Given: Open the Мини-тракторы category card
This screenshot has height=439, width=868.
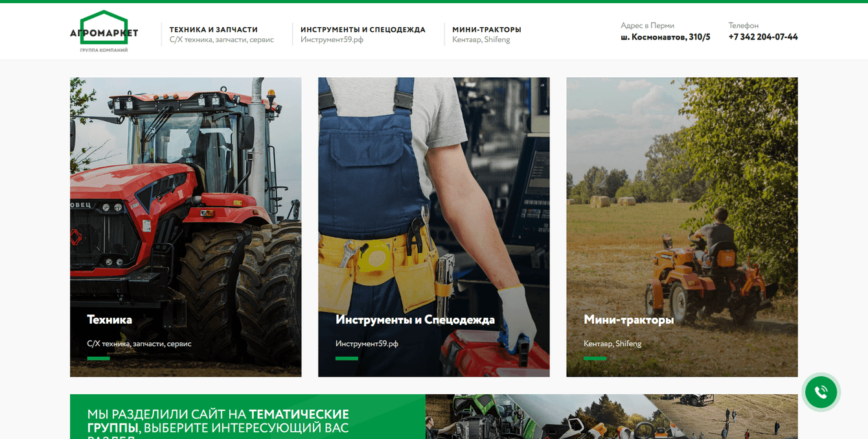Looking at the screenshot, I should (x=681, y=227).
